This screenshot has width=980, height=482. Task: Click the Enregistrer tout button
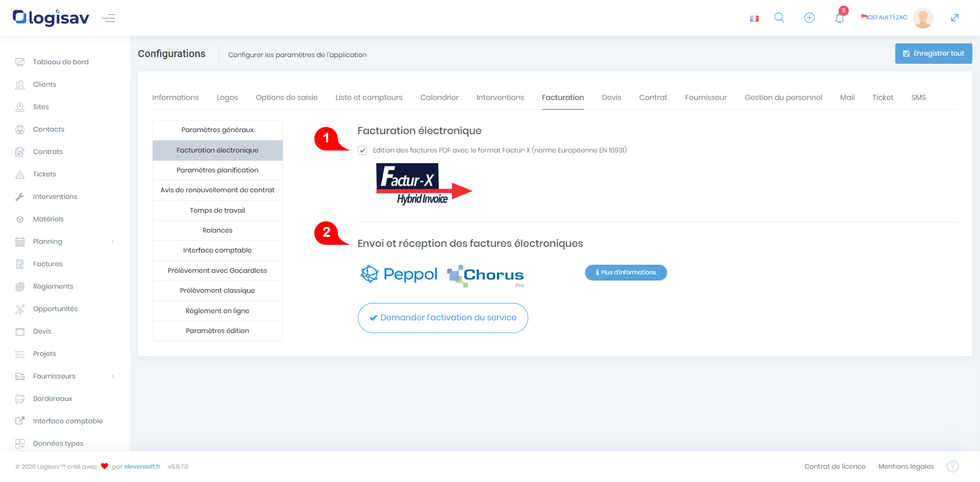(933, 54)
